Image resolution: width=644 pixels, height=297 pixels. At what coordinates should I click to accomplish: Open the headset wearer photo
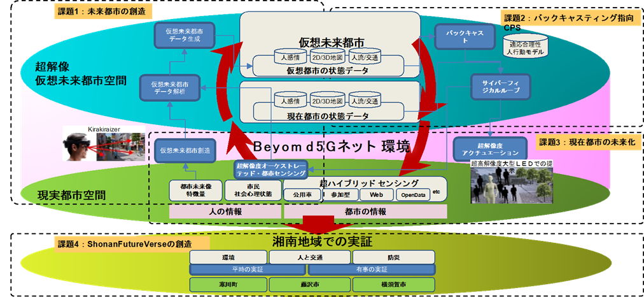78,148
